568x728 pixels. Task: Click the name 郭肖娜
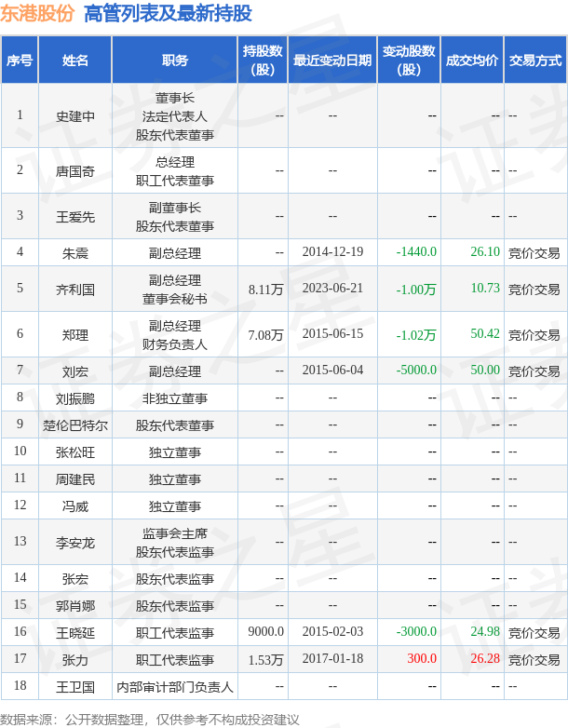(x=75, y=606)
